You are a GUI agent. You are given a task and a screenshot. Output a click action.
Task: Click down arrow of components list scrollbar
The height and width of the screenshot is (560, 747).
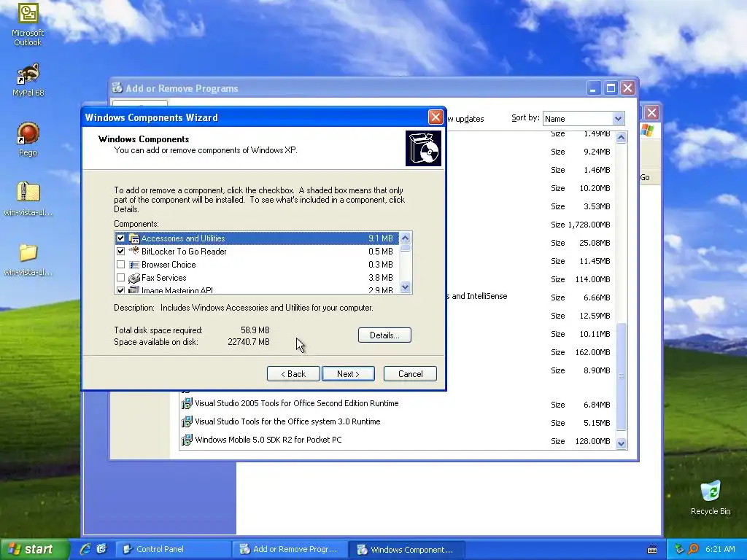pyautogui.click(x=406, y=287)
